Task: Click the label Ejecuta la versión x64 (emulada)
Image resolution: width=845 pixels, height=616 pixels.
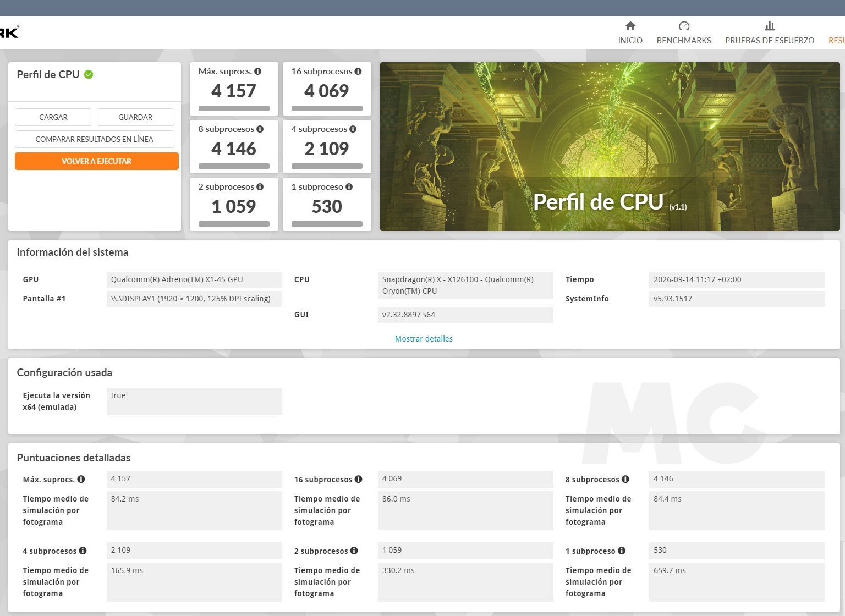Action: [x=56, y=401]
